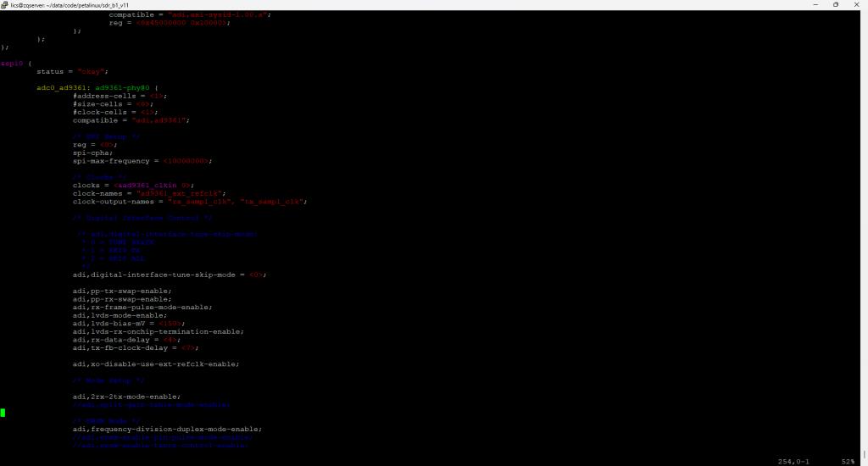
Task: Click the terminal icon in the title bar
Action: tap(6, 4)
